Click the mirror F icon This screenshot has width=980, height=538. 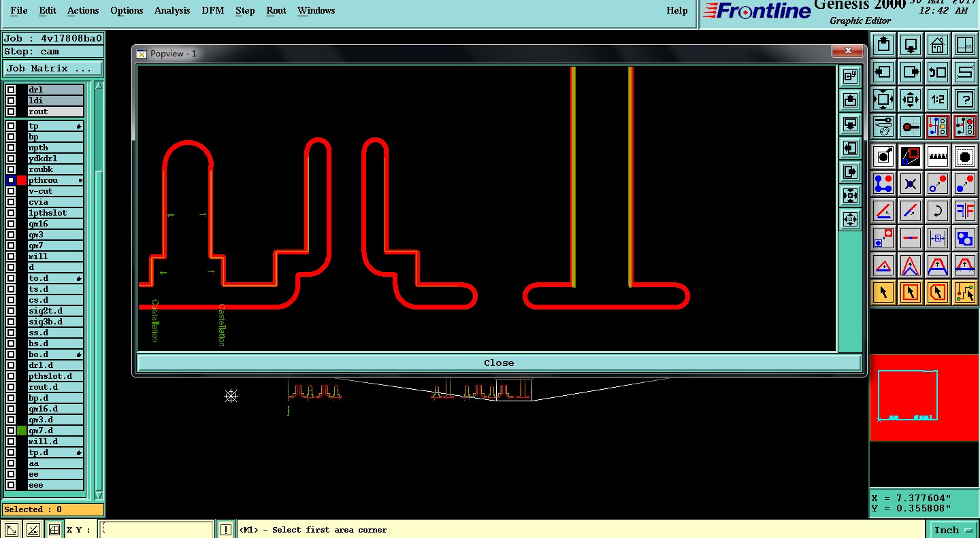pos(964,211)
